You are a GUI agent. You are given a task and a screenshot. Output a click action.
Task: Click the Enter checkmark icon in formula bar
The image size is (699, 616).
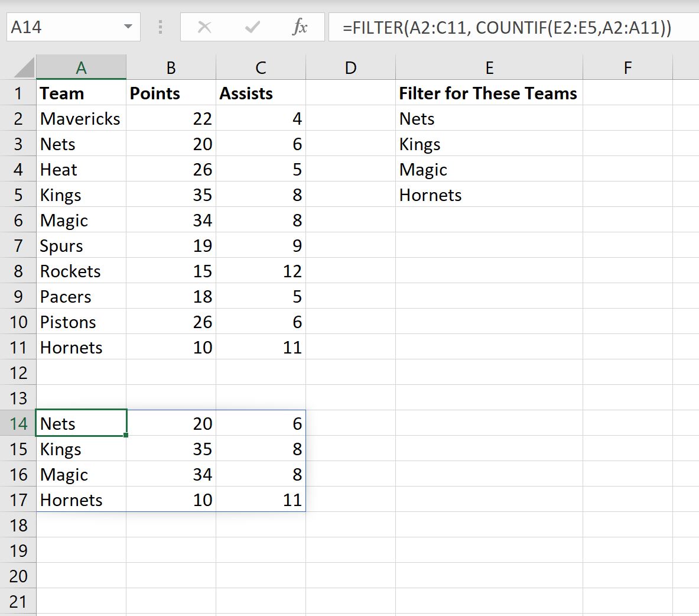click(253, 27)
